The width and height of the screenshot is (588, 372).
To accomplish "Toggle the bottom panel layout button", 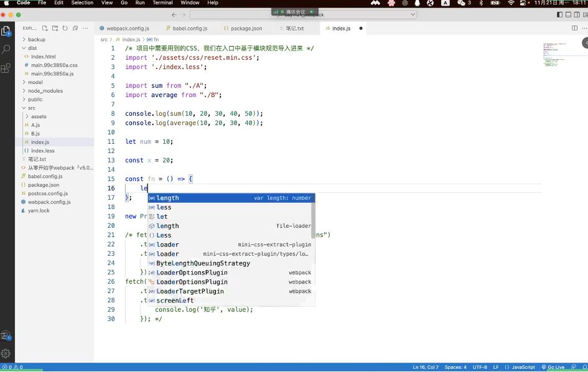I will 568,15.
